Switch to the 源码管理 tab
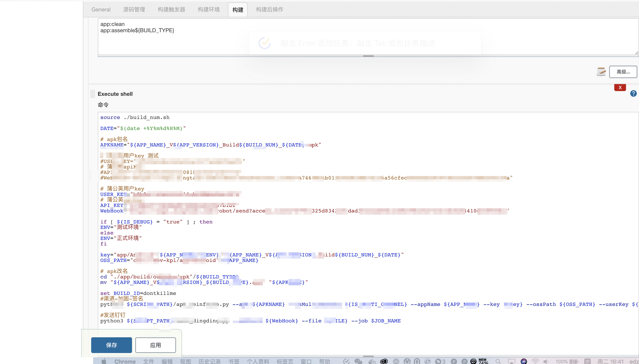639x364 pixels. pos(134,9)
